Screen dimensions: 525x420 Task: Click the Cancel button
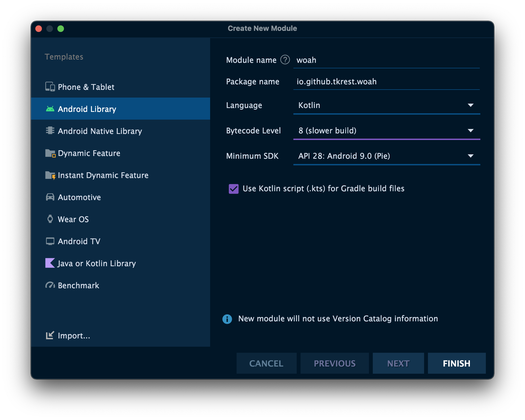click(x=266, y=363)
